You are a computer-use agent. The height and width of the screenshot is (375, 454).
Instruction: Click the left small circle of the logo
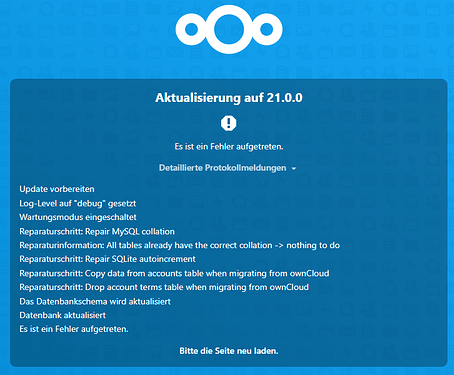click(x=192, y=29)
